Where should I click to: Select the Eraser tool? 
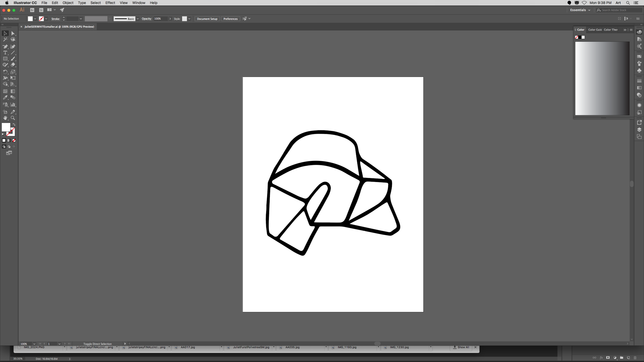13,65
